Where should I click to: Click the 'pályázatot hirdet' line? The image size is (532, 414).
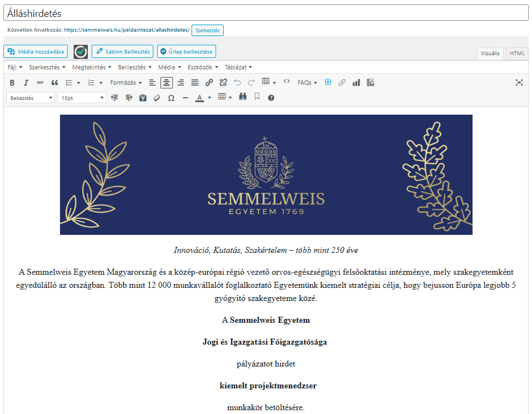click(x=266, y=364)
